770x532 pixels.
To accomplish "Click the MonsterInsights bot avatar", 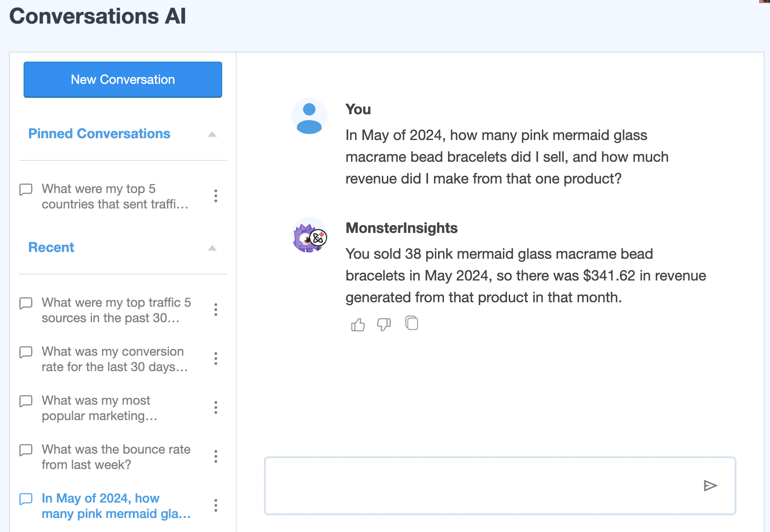I will click(x=309, y=236).
